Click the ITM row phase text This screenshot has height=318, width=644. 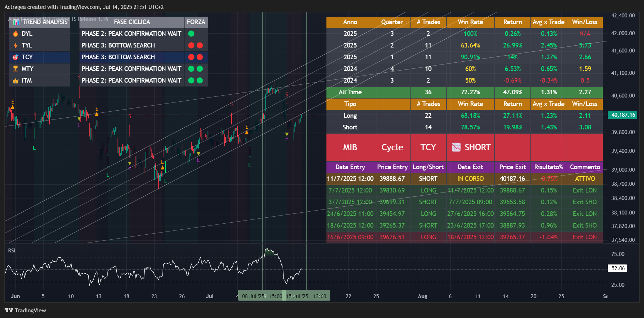(131, 80)
